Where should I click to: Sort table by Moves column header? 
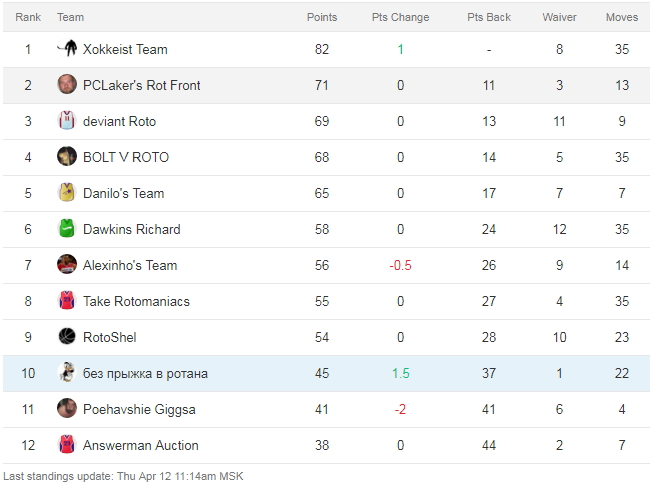622,17
